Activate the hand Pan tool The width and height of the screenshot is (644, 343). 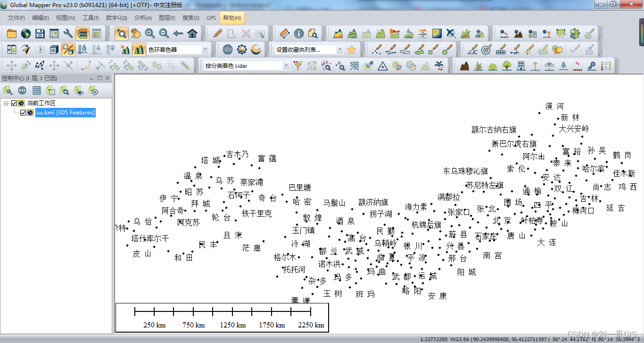(136, 33)
